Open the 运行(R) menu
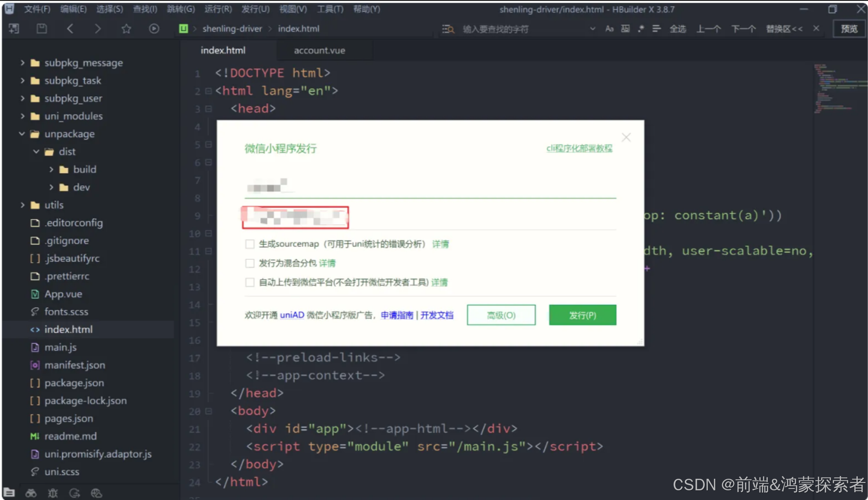The width and height of the screenshot is (868, 500). tap(218, 9)
